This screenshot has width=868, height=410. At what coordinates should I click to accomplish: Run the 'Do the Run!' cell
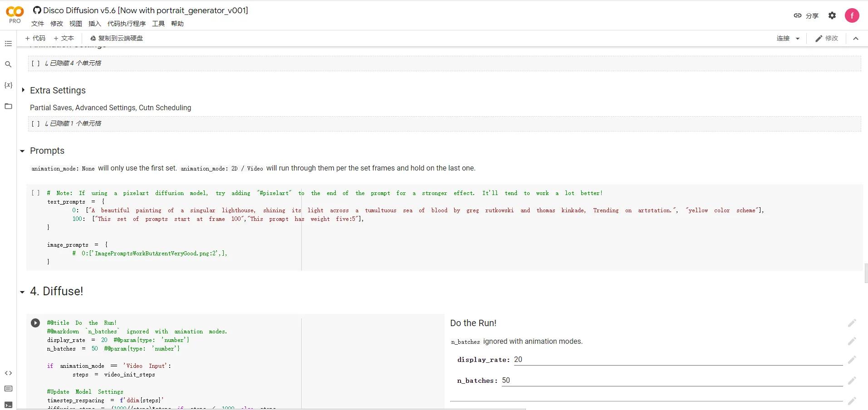pos(35,323)
